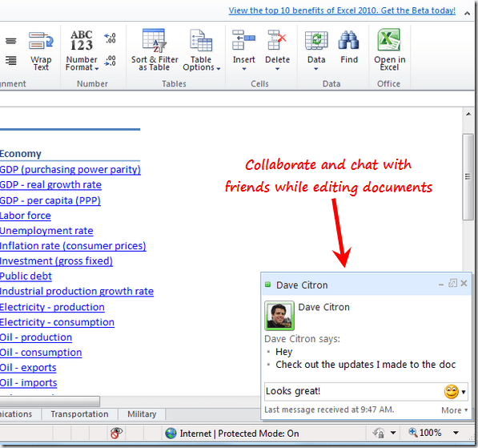Close the Dave Citron chat window
The image size is (478, 448).
464,283
